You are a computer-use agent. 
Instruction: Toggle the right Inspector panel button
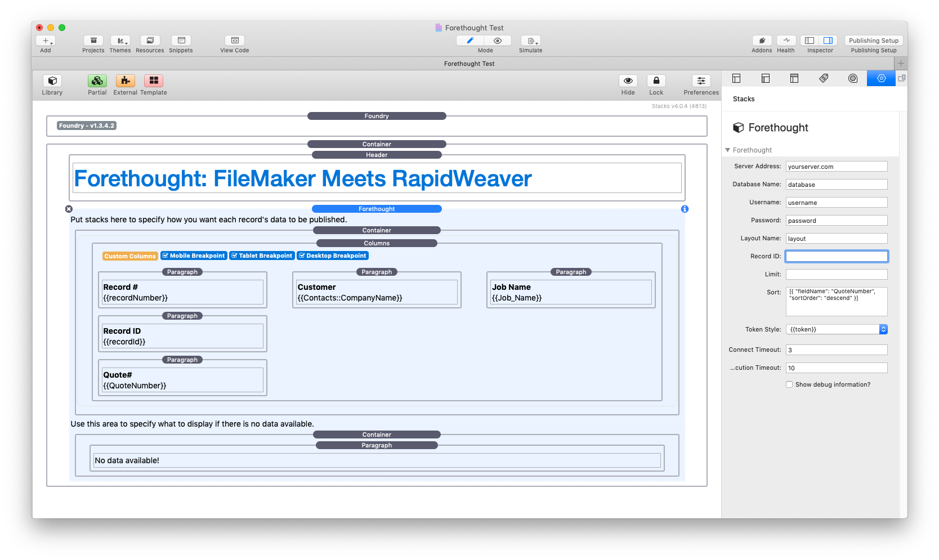pos(828,41)
